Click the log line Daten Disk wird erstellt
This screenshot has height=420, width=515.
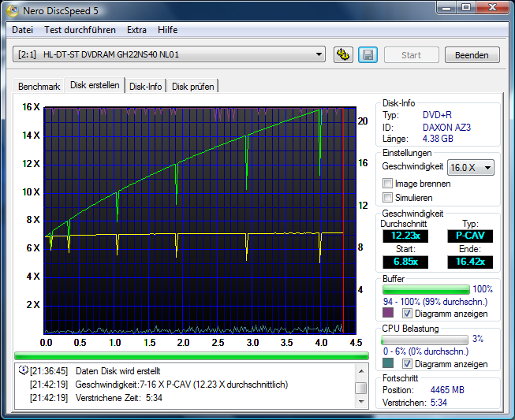point(118,371)
